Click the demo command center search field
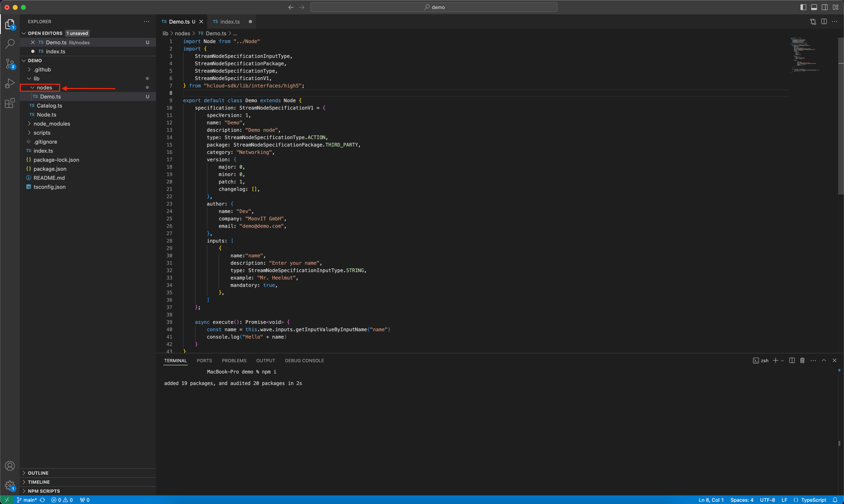This screenshot has height=504, width=844. point(434,7)
